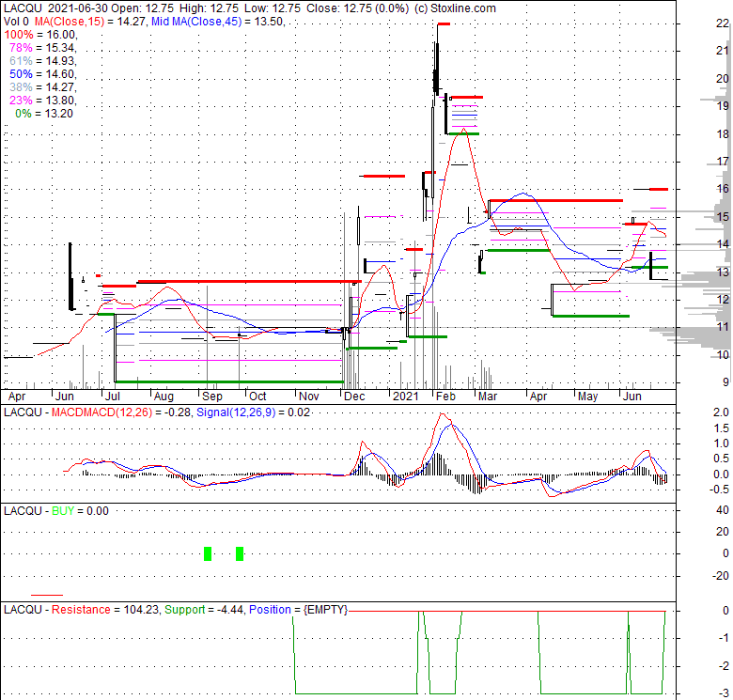Click the Feb month label on time axis
733x700 pixels.
(445, 397)
